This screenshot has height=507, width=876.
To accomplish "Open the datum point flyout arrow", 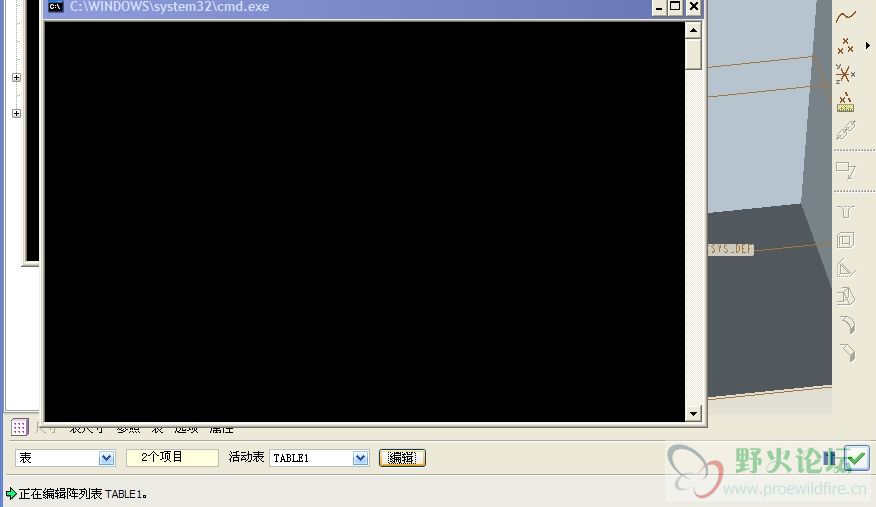I will pos(868,46).
